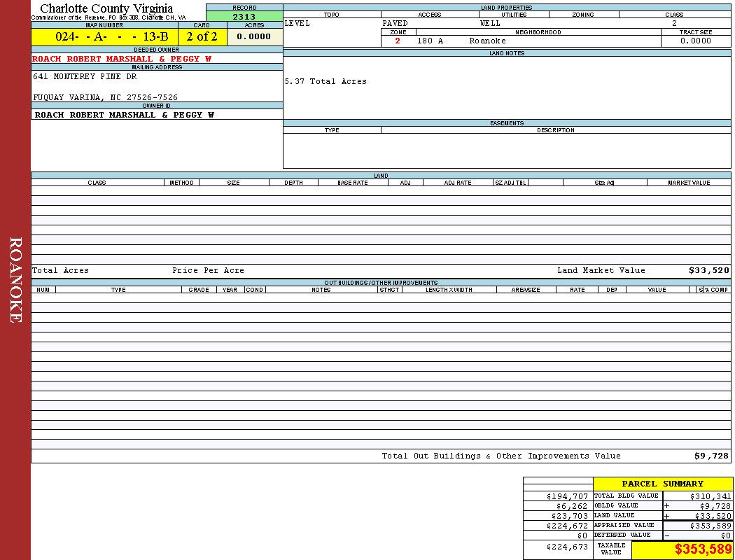Click the vertical ROANOKE side tab
The image size is (735, 560).
(15, 280)
